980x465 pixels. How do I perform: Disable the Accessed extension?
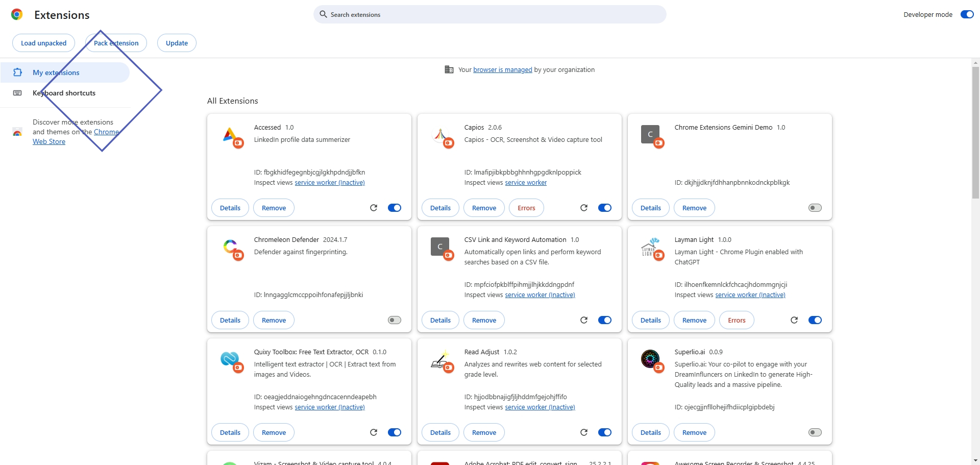(395, 208)
